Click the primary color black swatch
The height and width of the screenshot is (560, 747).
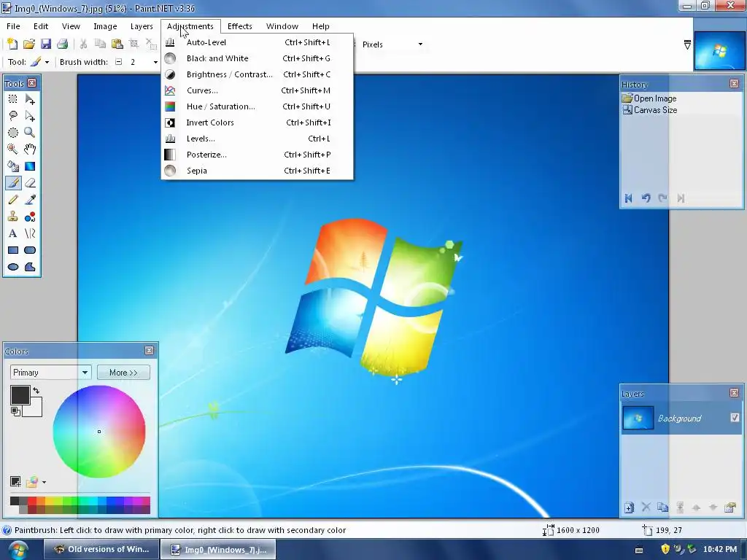point(20,395)
